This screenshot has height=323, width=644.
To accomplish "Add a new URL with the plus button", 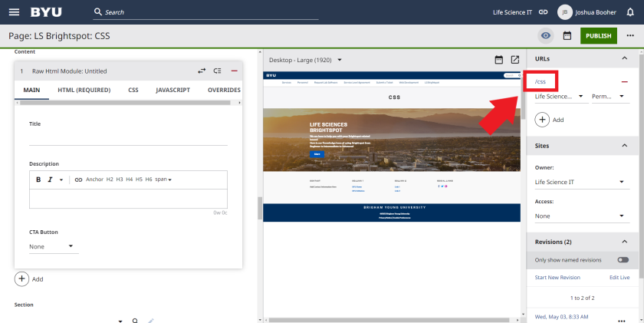I will pos(542,120).
